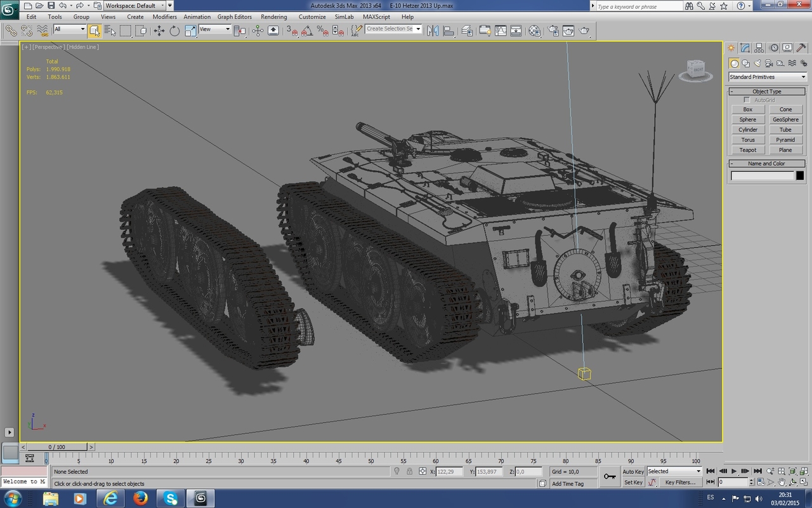
Task: Open the Standard Primitives dropdown
Action: pyautogui.click(x=766, y=76)
